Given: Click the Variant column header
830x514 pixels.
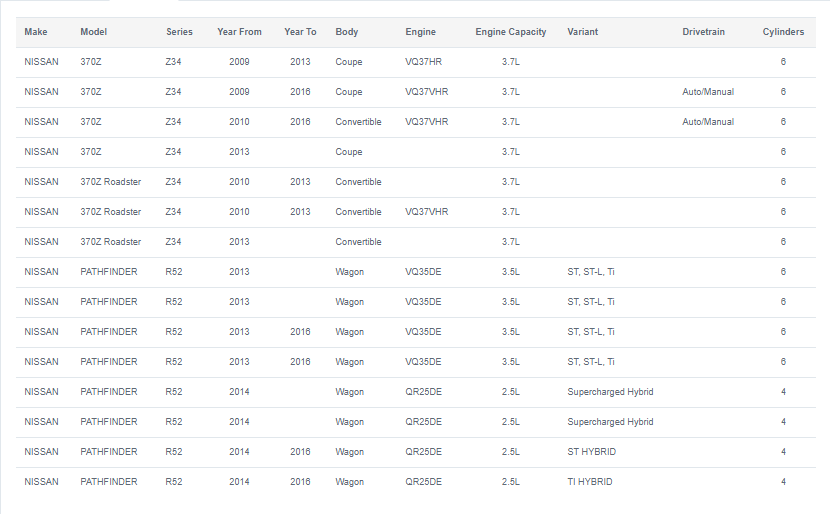Looking at the screenshot, I should point(582,32).
